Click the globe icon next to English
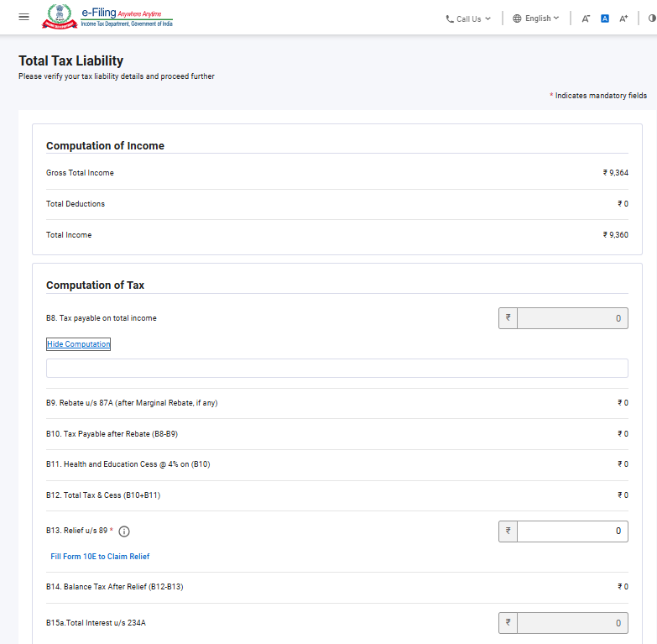This screenshot has height=644, width=657. [517, 18]
